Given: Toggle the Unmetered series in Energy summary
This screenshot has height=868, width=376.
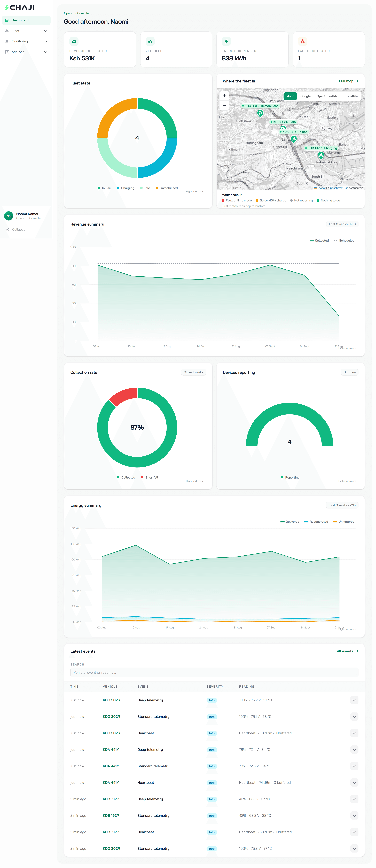Looking at the screenshot, I should pyautogui.click(x=344, y=522).
